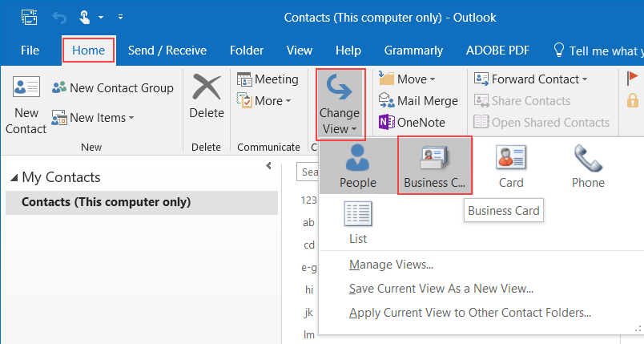Viewport: 644px width, 344px height.
Task: Open New Items dropdown
Action: 93,118
